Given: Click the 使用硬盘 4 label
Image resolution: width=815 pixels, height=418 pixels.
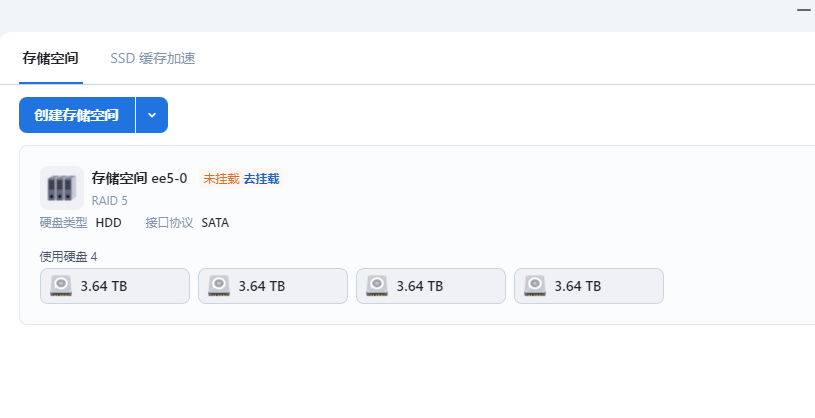Looking at the screenshot, I should coord(68,257).
